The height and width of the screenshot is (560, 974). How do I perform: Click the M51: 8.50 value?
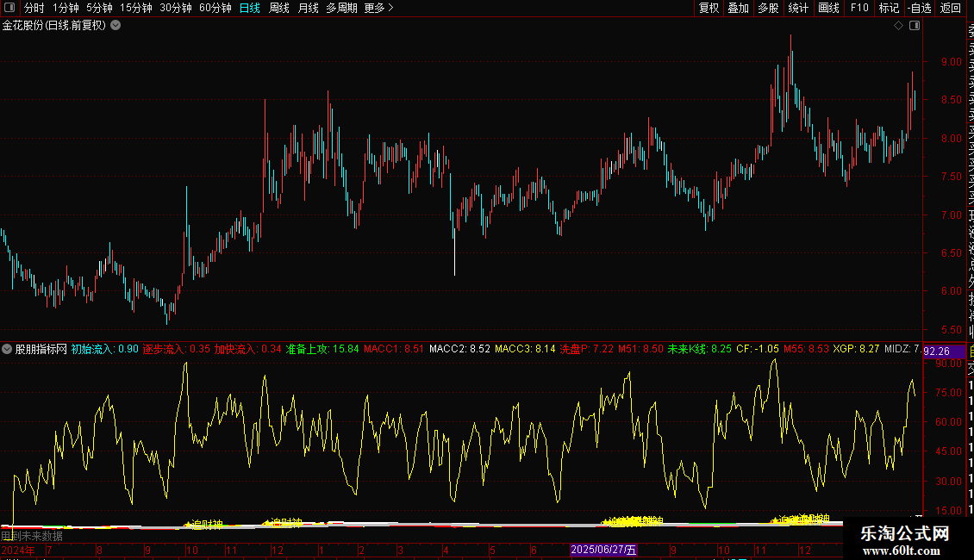(641, 349)
